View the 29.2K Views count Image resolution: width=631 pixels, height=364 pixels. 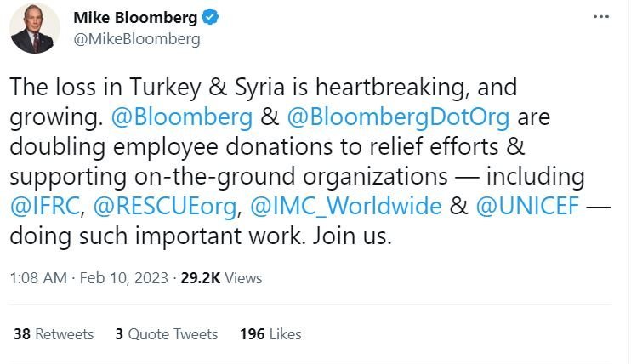221,278
